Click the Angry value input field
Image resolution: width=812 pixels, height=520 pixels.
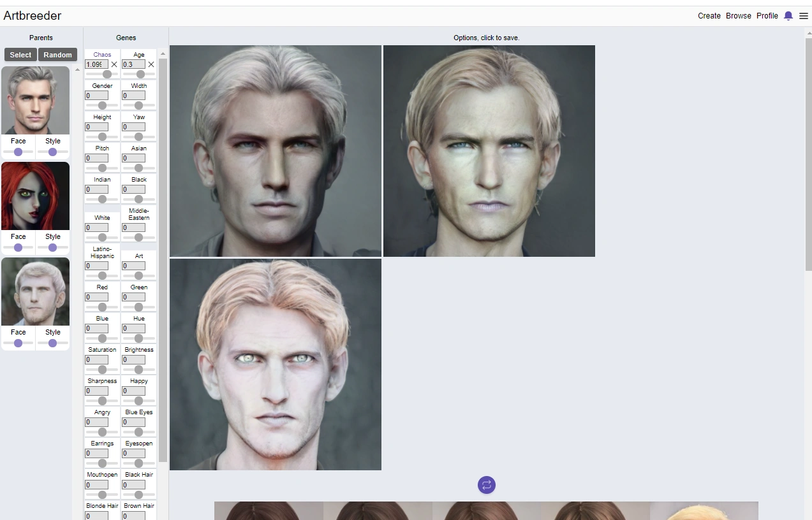click(97, 422)
